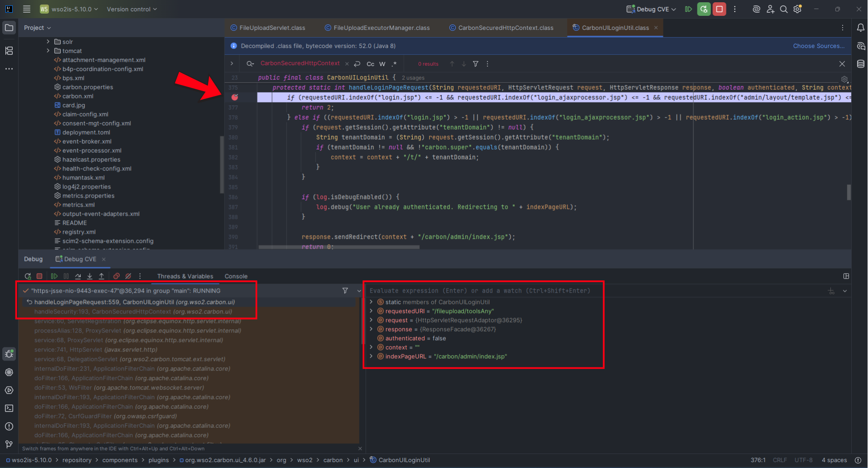This screenshot has width=868, height=468.
Task: Click the Choose Sources link
Action: (819, 46)
